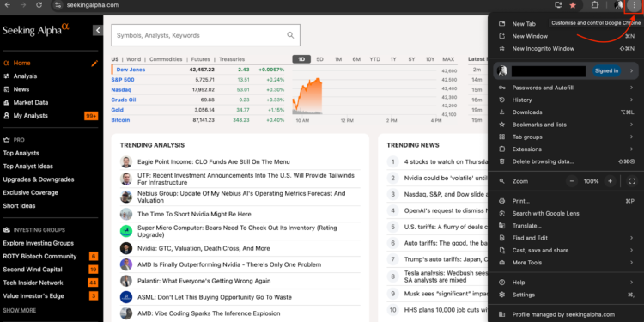Viewport: 644px width, 322px height.
Task: Expand the Help submenu
Action: tap(566, 283)
